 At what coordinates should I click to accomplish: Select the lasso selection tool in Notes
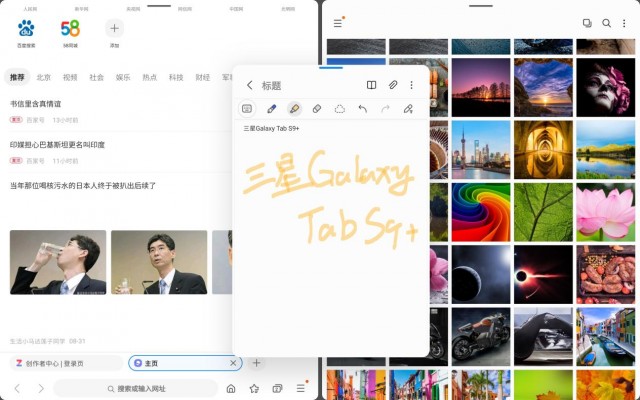click(340, 109)
